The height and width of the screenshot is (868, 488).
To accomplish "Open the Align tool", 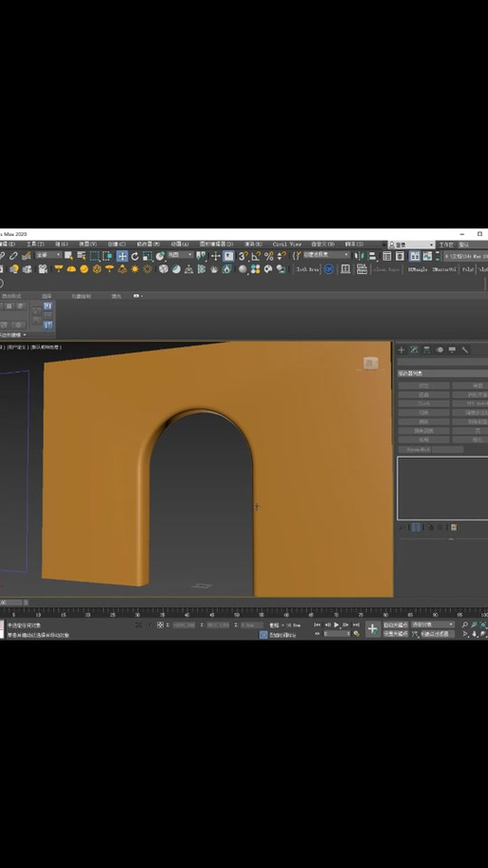I will (x=372, y=256).
